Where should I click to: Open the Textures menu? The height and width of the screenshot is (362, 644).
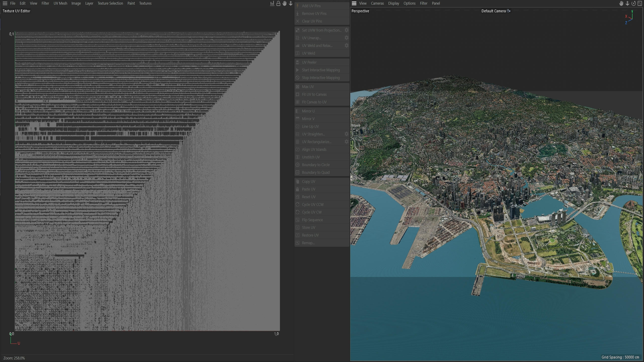tap(145, 3)
